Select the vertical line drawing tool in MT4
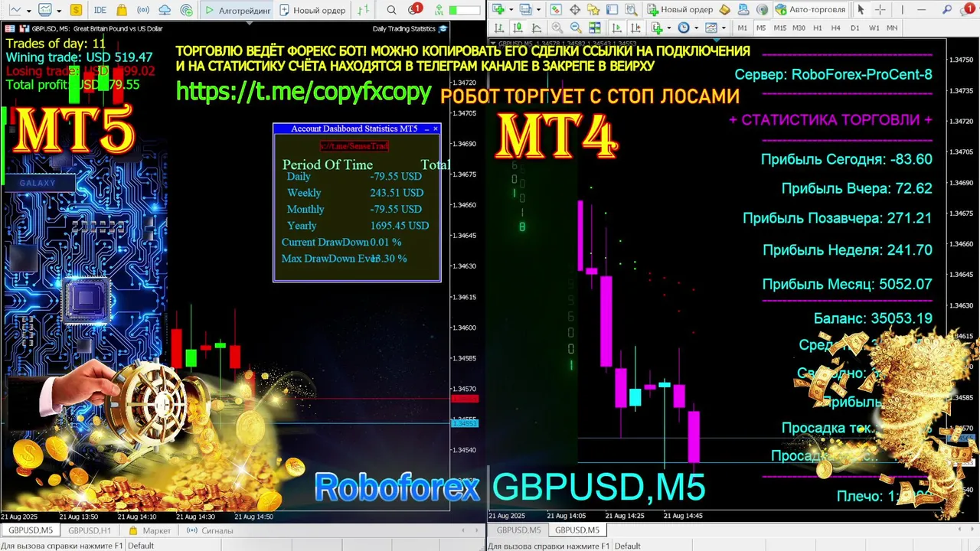This screenshot has width=980, height=551. pyautogui.click(x=903, y=10)
